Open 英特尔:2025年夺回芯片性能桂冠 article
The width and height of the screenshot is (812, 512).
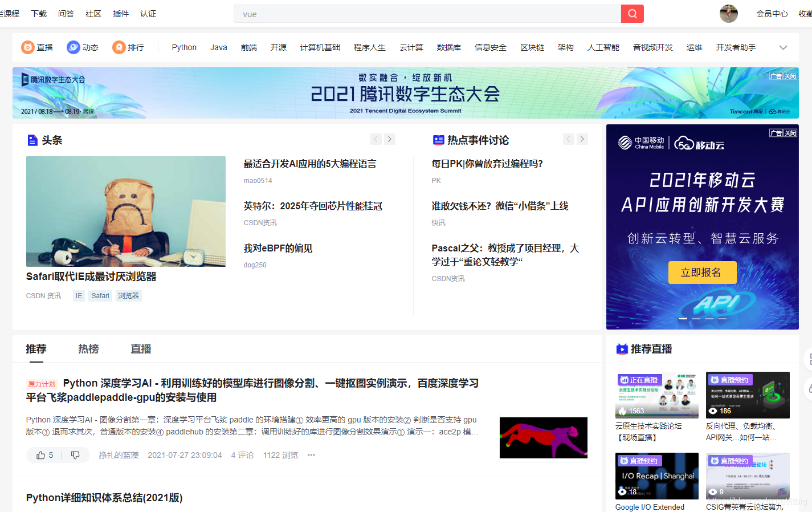point(313,206)
